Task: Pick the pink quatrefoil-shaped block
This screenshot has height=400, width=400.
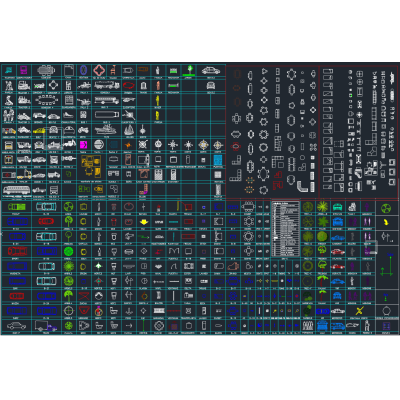Action: pos(99,70)
